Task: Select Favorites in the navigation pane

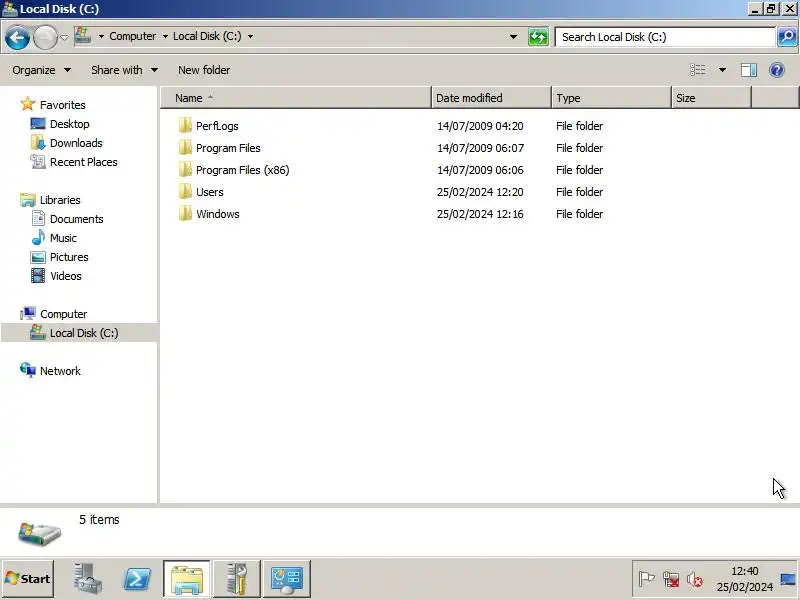Action: pyautogui.click(x=63, y=105)
